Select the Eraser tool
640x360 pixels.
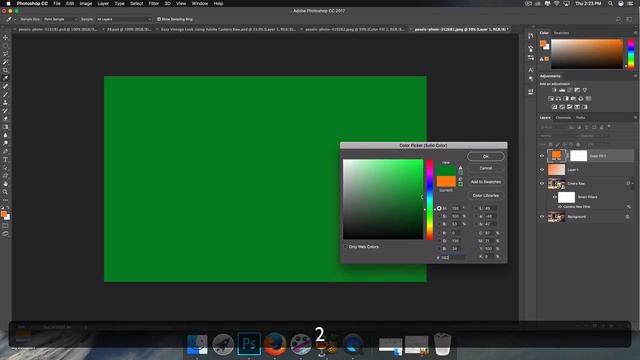click(5, 119)
